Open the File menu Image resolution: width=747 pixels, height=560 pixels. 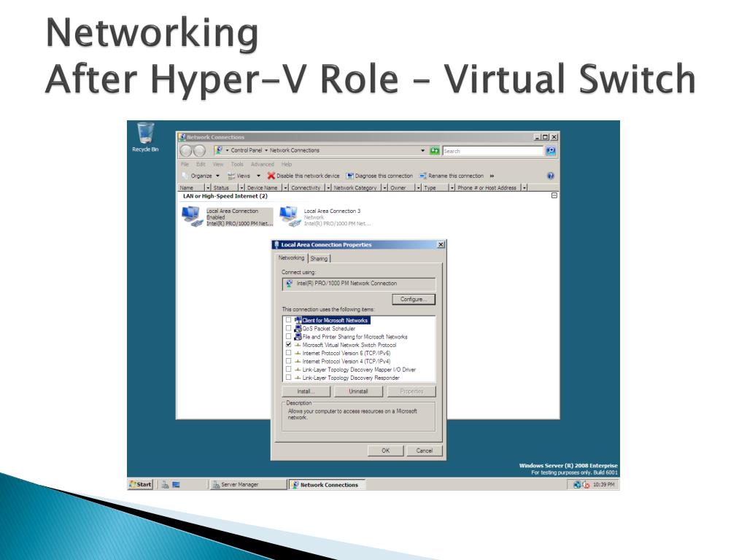185,164
